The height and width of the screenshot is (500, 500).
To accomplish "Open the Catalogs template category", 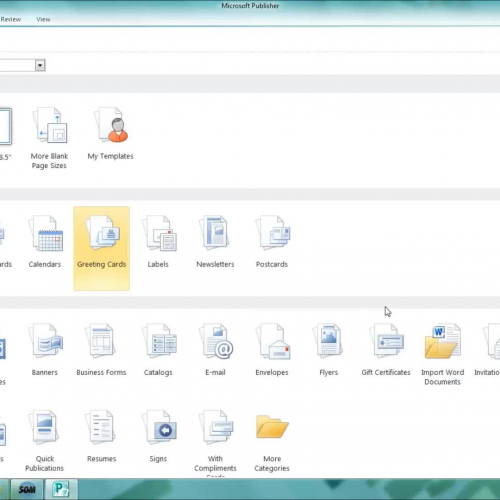I will point(158,350).
